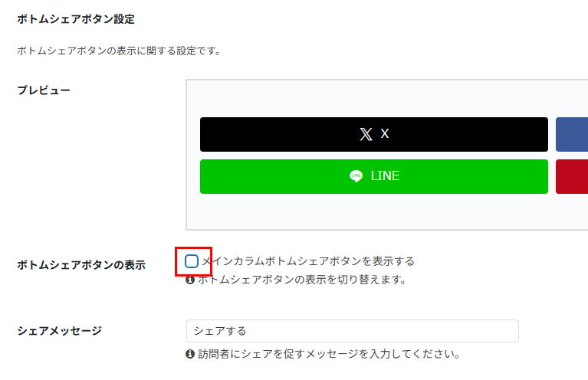Viewport: 588px width, 380px height.
Task: Click the ボトムシェアボタンの表示 row label
Action: pos(80,266)
